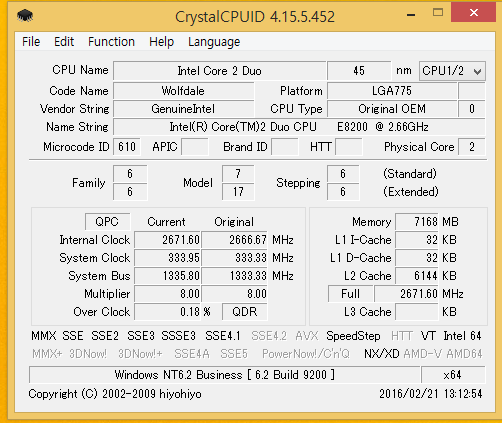
Task: Click the current Multiplier value 8.00
Action: (x=167, y=294)
